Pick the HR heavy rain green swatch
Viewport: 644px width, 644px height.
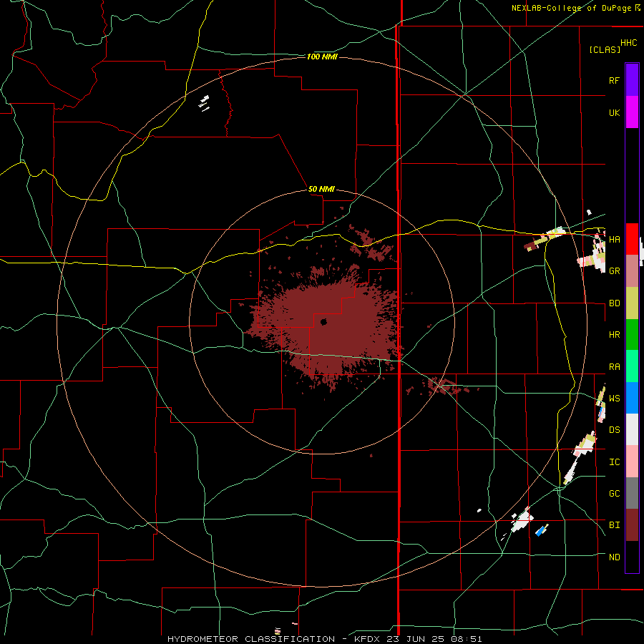pyautogui.click(x=632, y=335)
